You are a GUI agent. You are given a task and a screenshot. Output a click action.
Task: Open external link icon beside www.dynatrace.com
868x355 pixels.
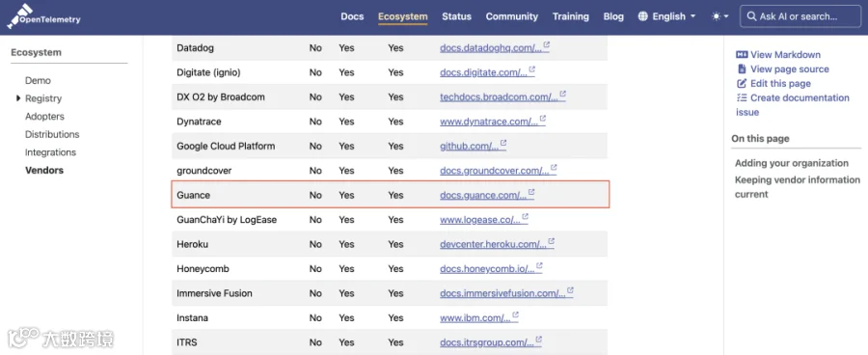pyautogui.click(x=542, y=119)
